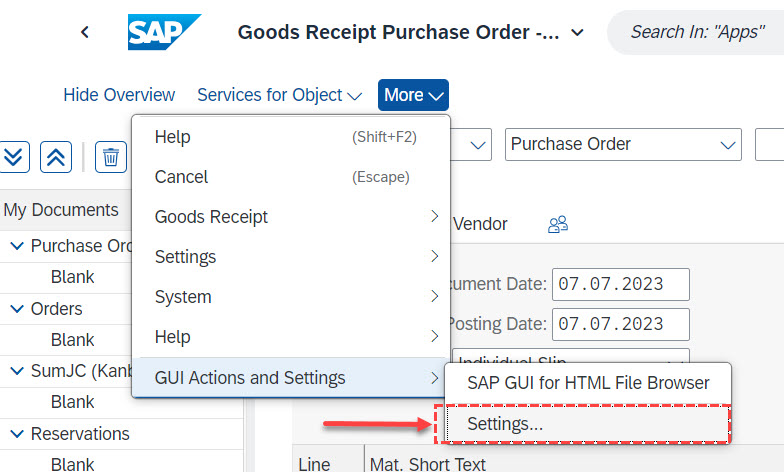Click the SAP logo icon
Viewport: 784px width, 472px height.
point(164,32)
